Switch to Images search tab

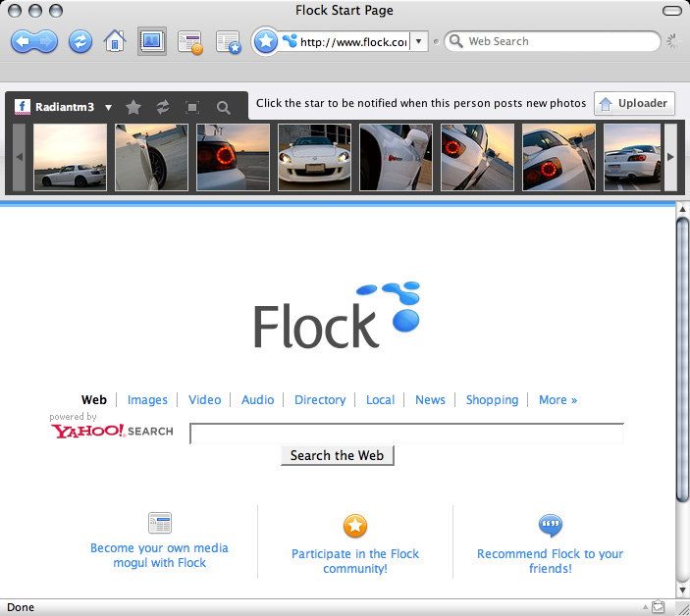click(x=147, y=400)
